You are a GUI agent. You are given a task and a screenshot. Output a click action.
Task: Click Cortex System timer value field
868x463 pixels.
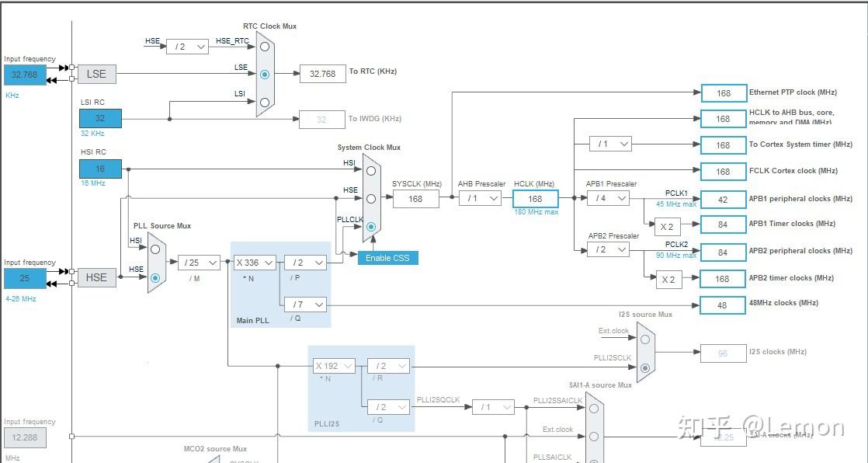724,145
